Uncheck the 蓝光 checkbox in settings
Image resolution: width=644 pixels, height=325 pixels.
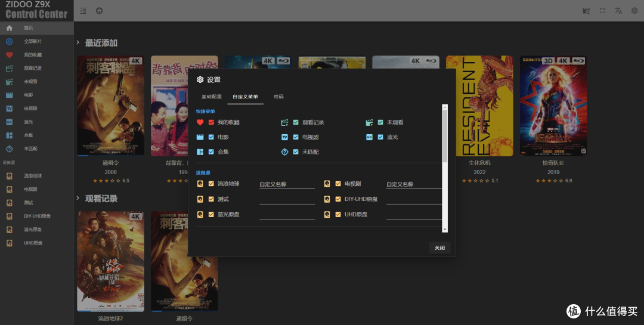[x=380, y=137]
